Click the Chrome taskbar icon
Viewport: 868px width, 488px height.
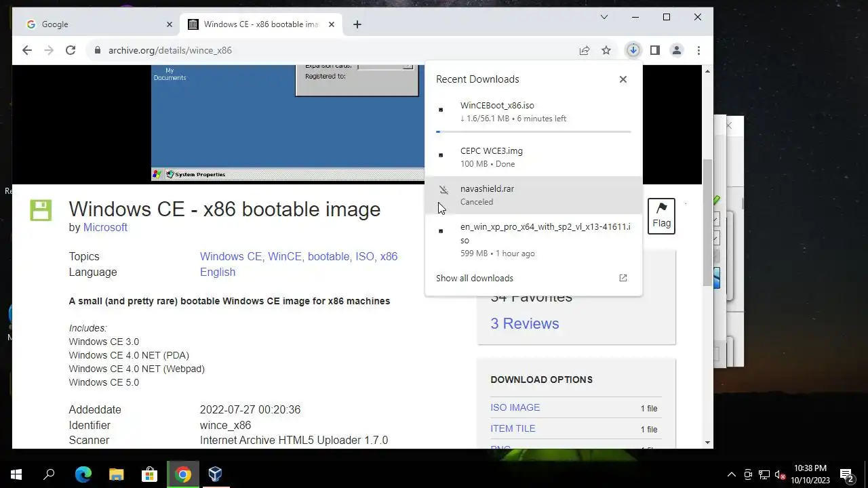(x=182, y=474)
